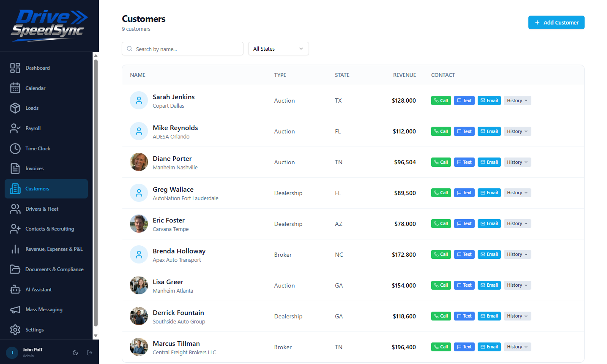Open Diane Porter's profile photo

[x=139, y=162]
